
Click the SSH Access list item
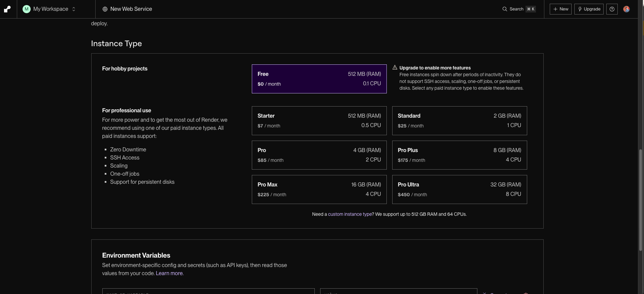[x=125, y=157]
